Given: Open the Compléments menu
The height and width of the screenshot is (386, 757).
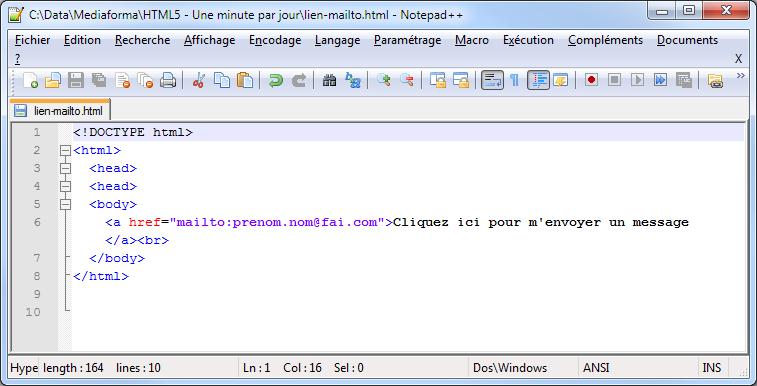Looking at the screenshot, I should point(605,40).
